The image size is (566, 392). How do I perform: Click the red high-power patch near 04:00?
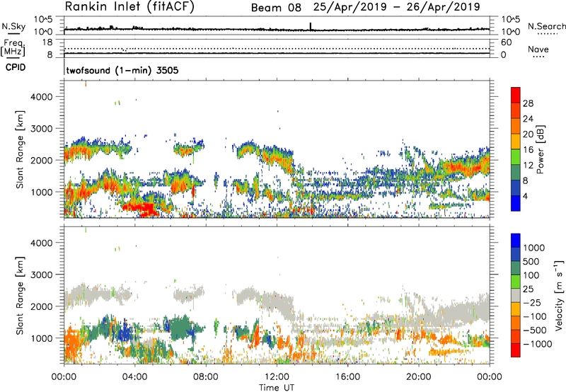pos(141,209)
